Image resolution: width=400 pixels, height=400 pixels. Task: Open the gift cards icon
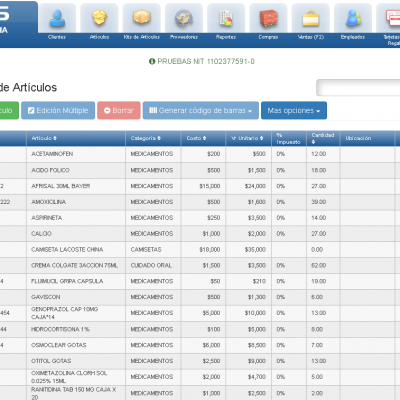click(392, 18)
